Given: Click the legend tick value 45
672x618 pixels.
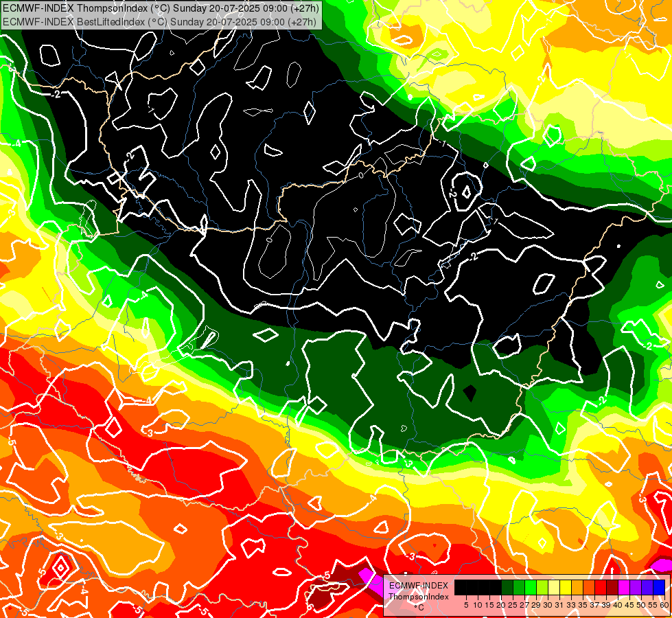Looking at the screenshot, I should tap(630, 605).
